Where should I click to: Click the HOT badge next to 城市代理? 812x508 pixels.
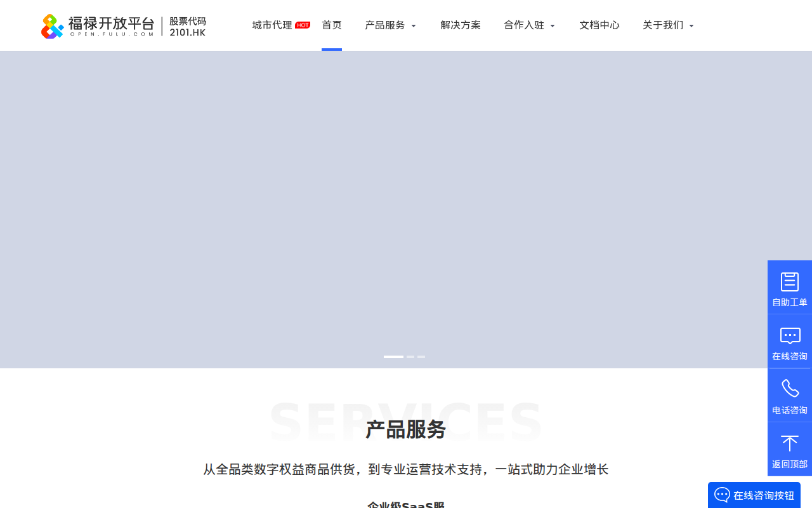click(x=303, y=25)
